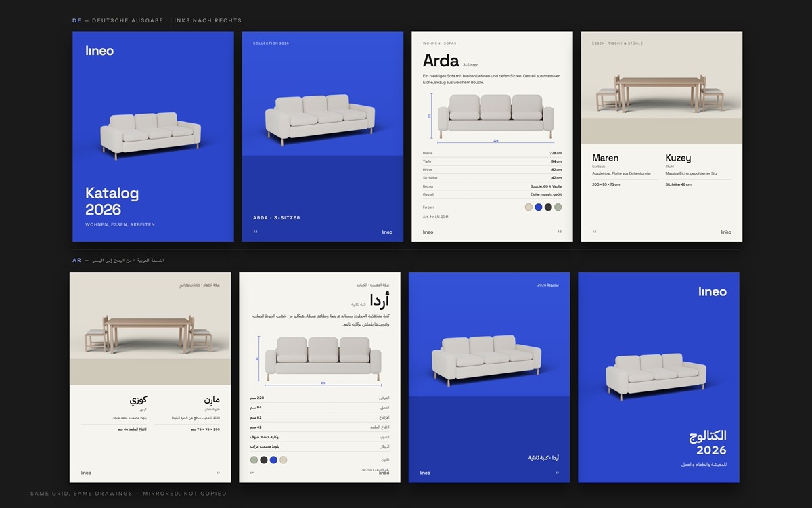Click the 'Bouclé, 60 % Wolle' value
The image size is (812, 508).
point(546,186)
